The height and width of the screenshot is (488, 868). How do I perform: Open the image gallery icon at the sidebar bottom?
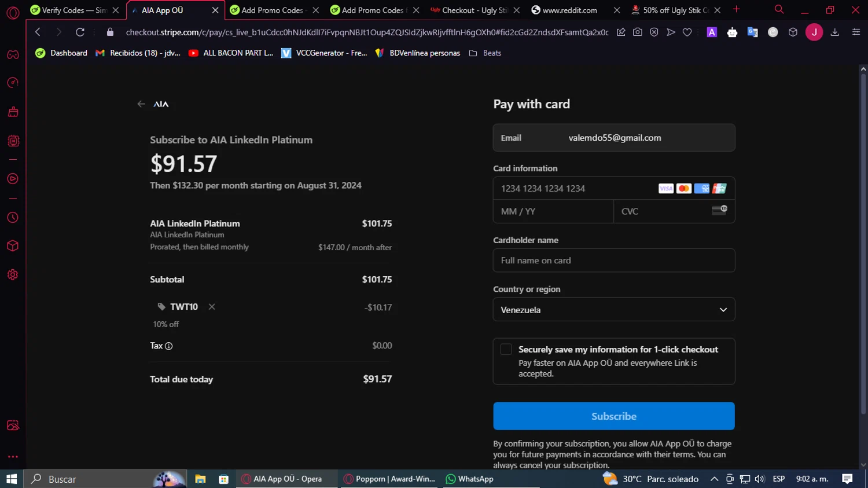(x=13, y=425)
